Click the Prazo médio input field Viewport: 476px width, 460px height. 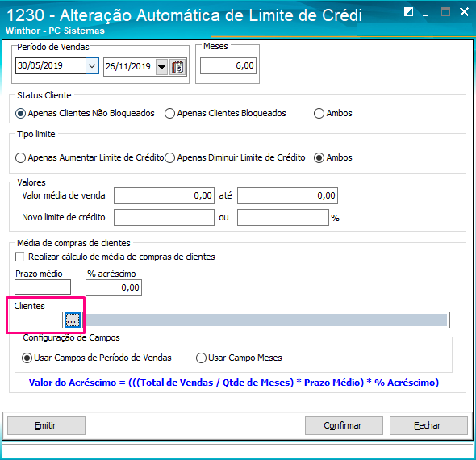[43, 287]
